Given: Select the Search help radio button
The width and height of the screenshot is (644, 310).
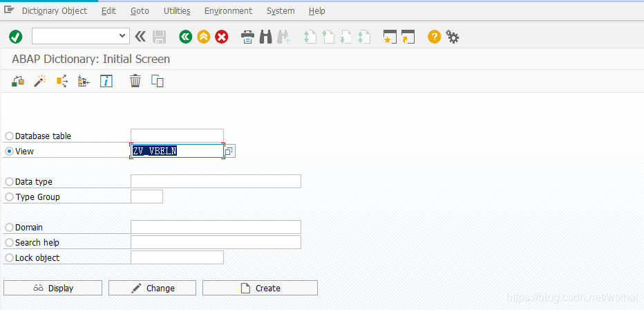Looking at the screenshot, I should (x=9, y=243).
